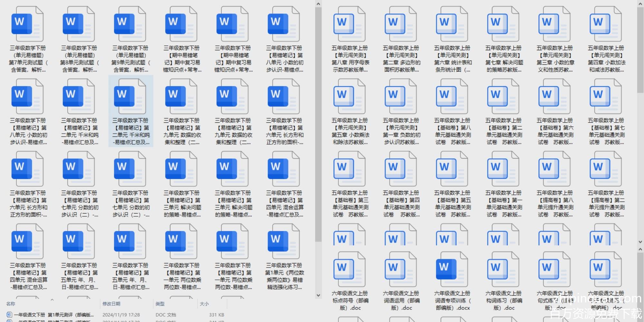
Task: Select 六年级语文上册 标点符号 doc file
Action: coord(350,281)
